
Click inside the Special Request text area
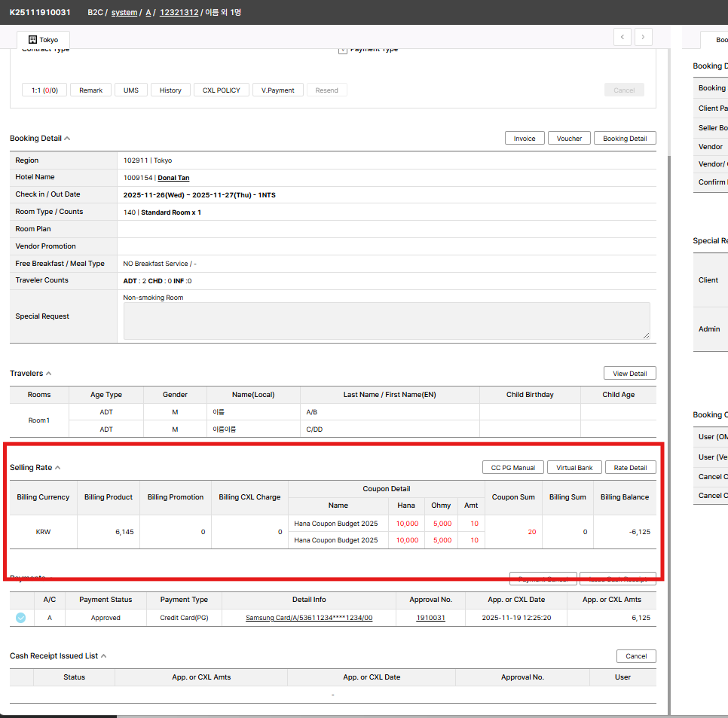386,321
